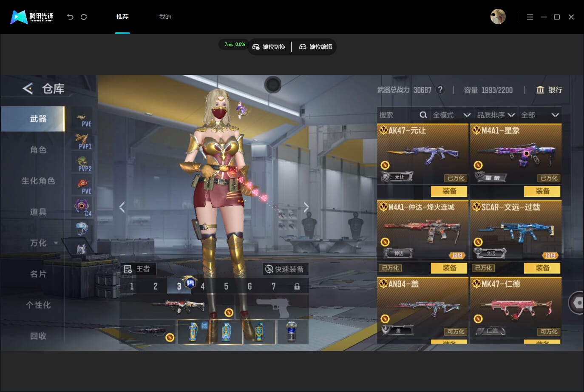The image size is (584, 392).
Task: Open the 全模式 mode dropdown
Action: tap(451, 115)
